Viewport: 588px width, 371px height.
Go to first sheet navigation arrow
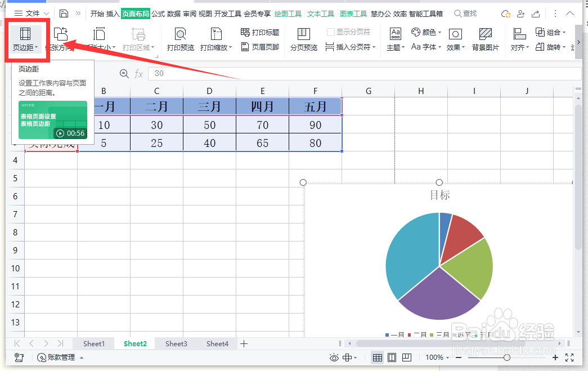(x=17, y=343)
